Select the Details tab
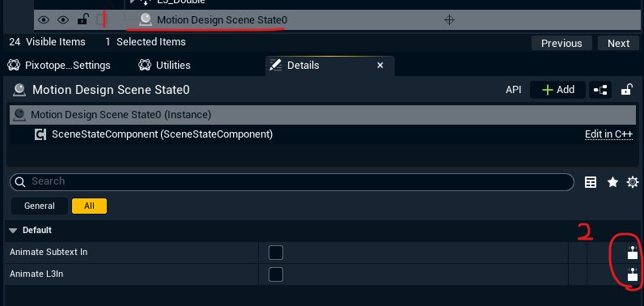The image size is (644, 306). [x=330, y=66]
